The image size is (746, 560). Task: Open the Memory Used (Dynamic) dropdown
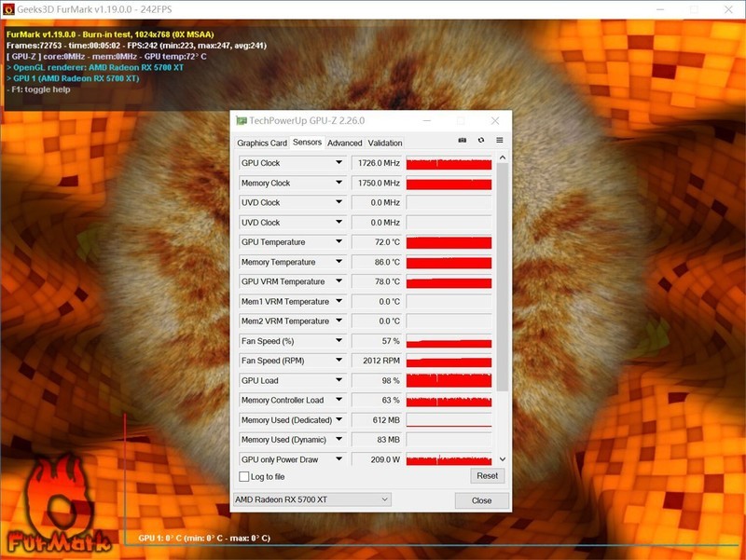(338, 439)
